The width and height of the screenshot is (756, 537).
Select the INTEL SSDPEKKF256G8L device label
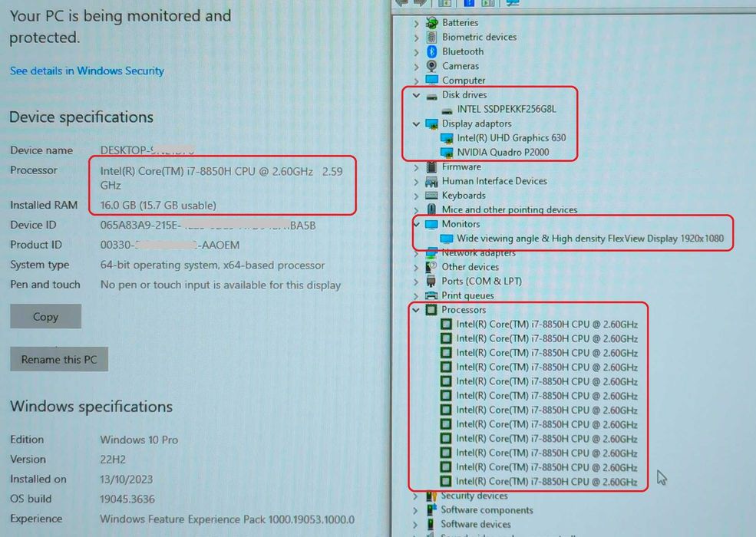[x=507, y=110]
